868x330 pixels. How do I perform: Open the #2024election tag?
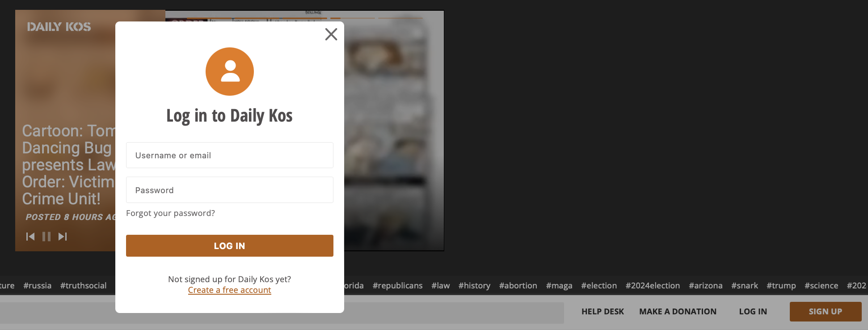653,286
